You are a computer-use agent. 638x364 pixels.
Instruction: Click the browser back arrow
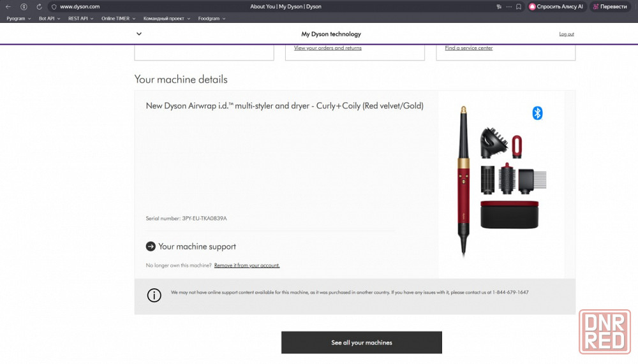point(8,6)
